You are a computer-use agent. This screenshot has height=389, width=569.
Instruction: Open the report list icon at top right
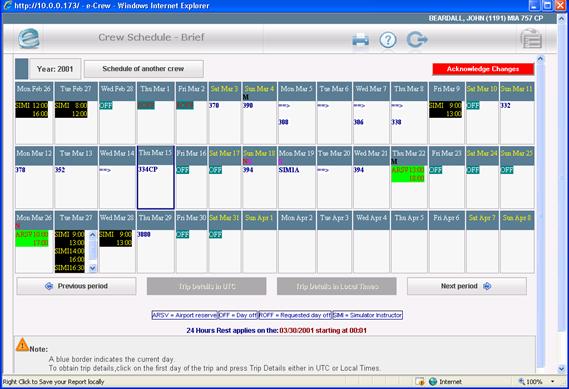coord(531,38)
